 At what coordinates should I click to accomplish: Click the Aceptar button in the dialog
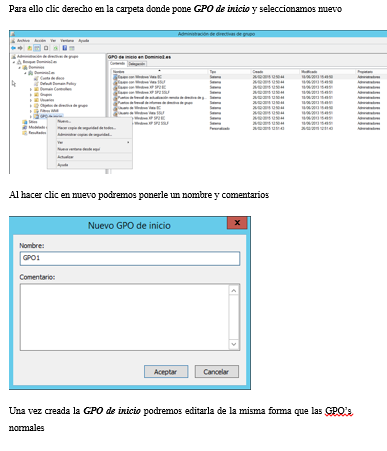pos(166,372)
